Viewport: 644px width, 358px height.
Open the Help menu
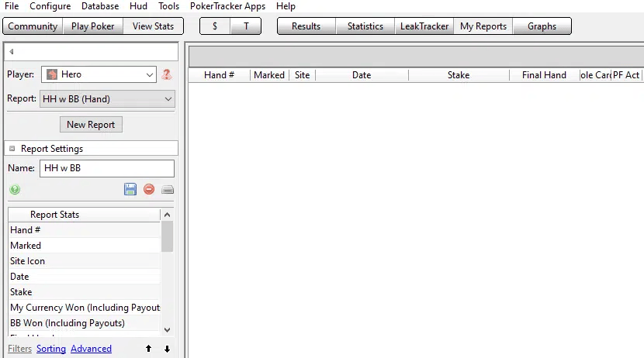(286, 6)
